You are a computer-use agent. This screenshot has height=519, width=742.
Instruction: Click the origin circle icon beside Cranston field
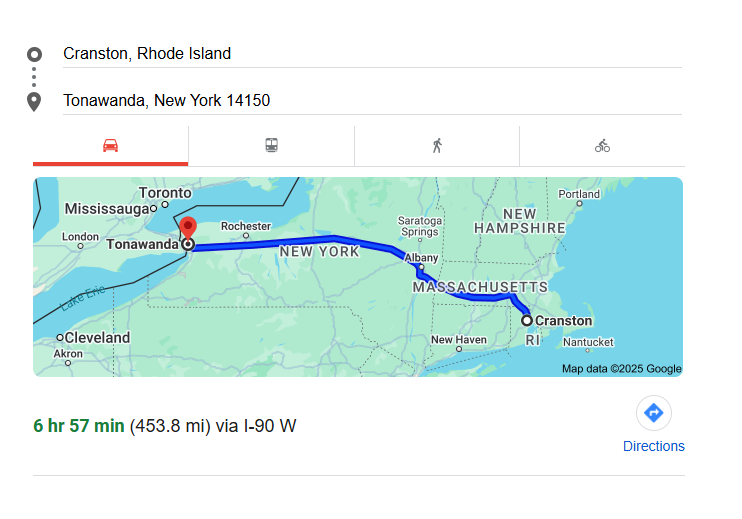35,54
